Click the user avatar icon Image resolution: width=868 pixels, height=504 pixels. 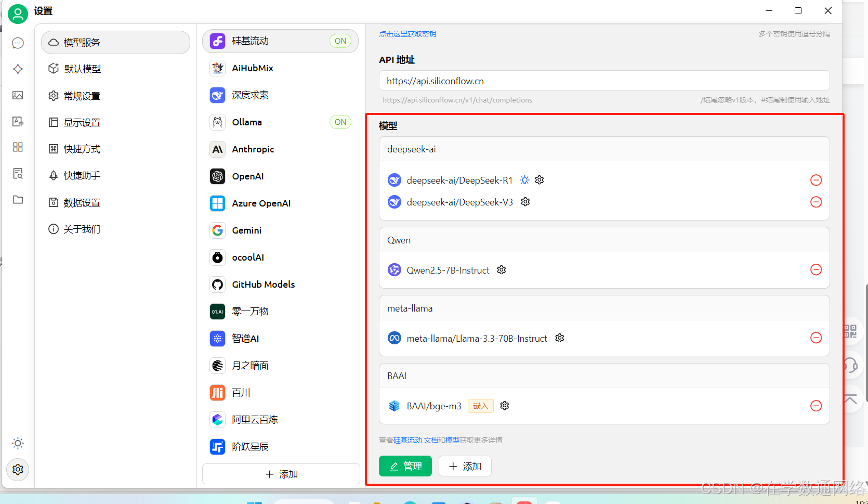pyautogui.click(x=18, y=14)
